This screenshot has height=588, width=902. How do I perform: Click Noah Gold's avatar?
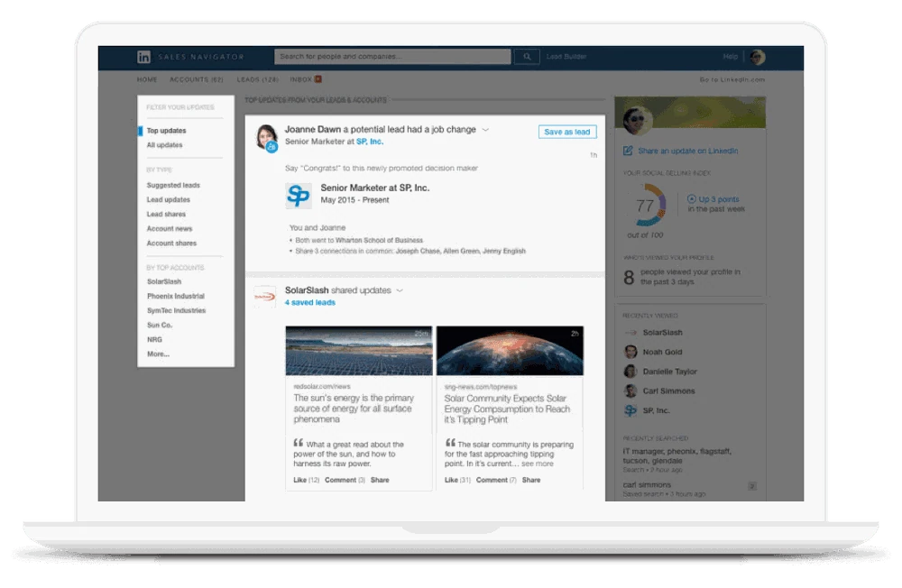[x=630, y=352]
